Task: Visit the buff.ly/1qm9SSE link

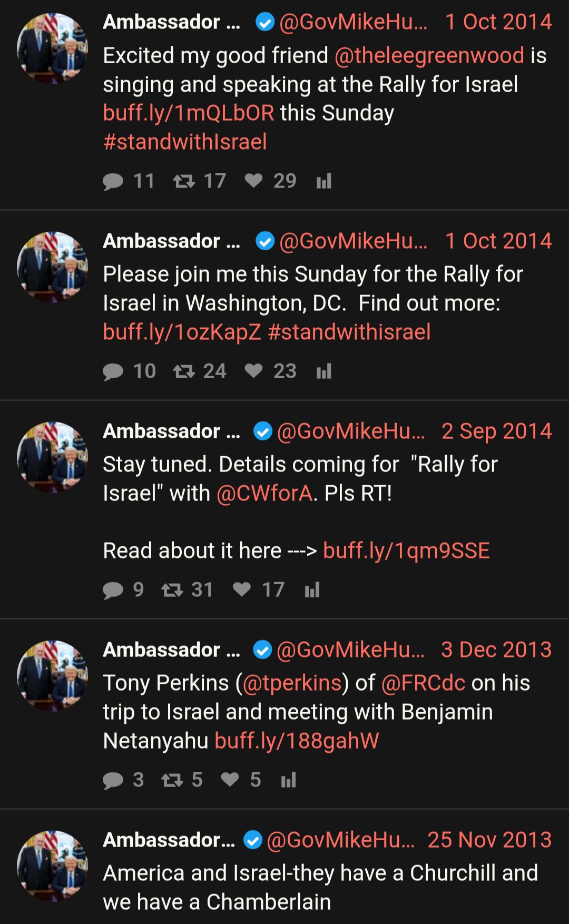Action: tap(406, 551)
